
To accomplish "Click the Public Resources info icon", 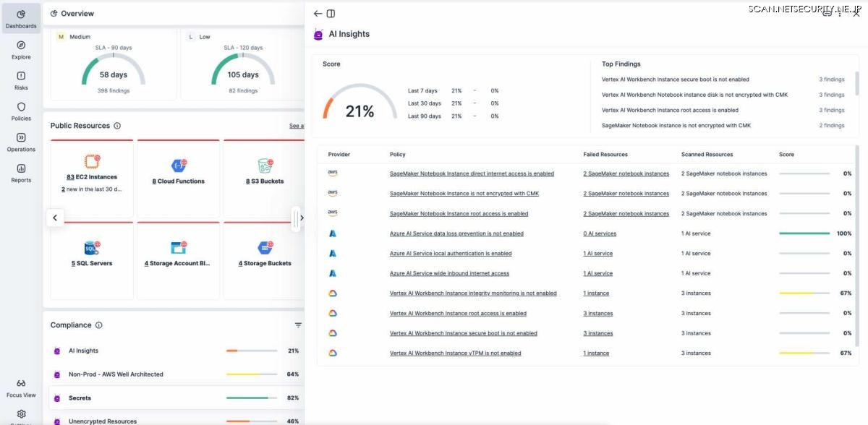I will tap(117, 126).
